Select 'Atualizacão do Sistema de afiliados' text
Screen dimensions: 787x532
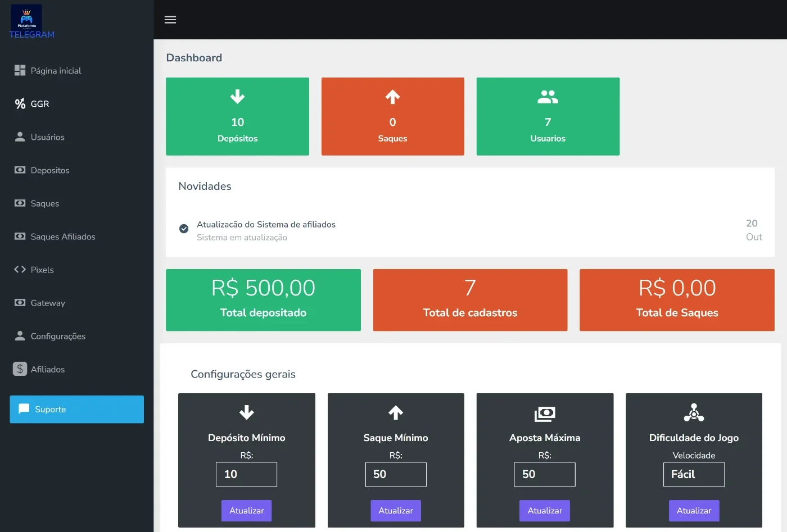(x=266, y=224)
